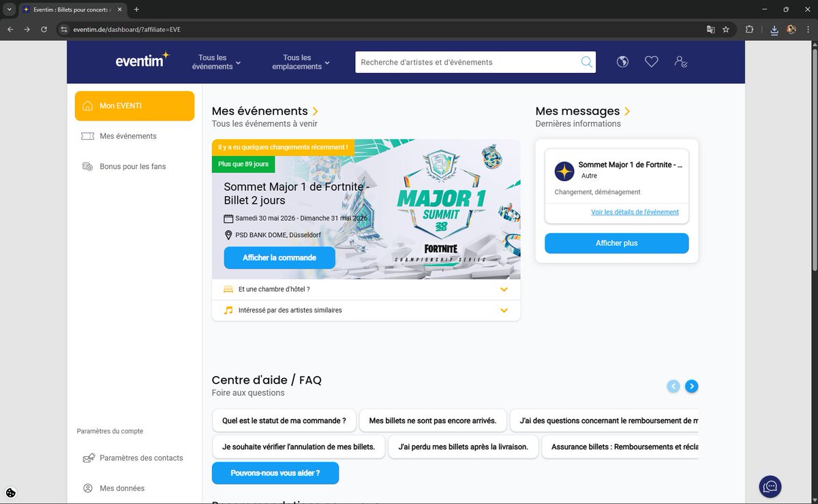The height and width of the screenshot is (504, 818).
Task: Expand Tous les emplacements menu
Action: (301, 62)
